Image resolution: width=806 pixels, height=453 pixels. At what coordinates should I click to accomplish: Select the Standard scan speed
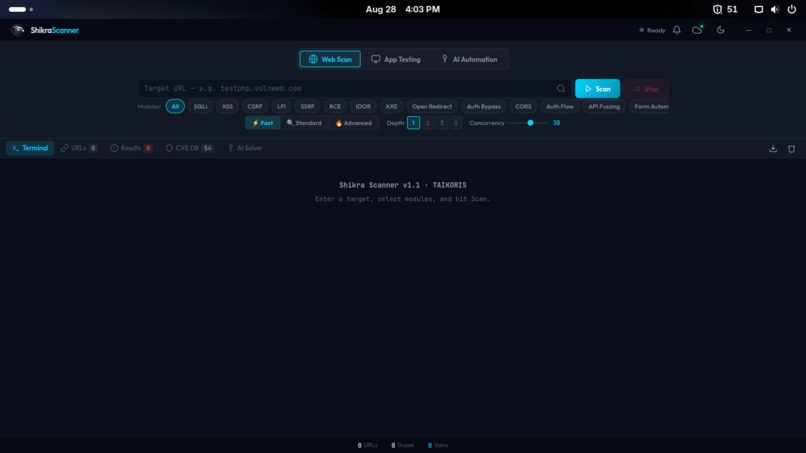304,123
